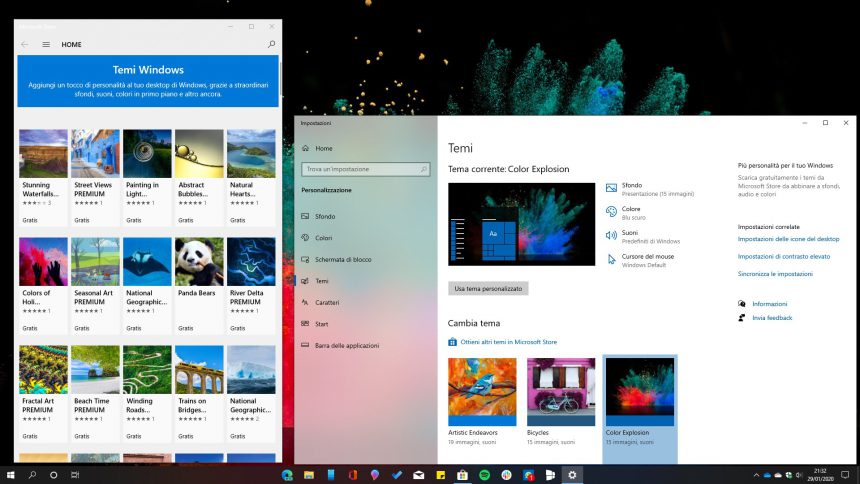Viewport: 860px width, 484px height.
Task: Click the Sfondo picture icon beside the theme preview
Action: point(611,188)
